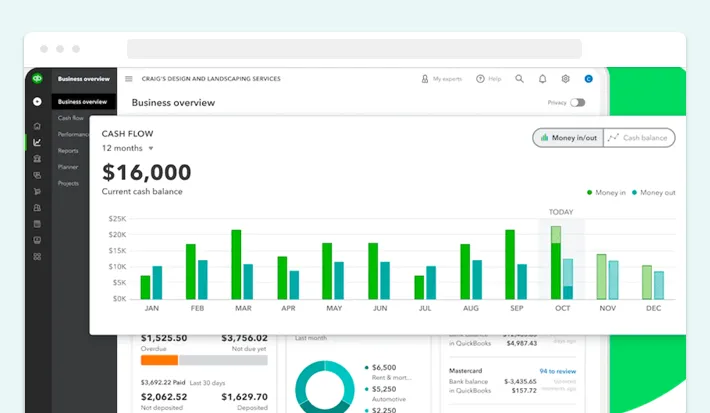
Task: Click the $4,987.43 in QuickBooks value
Action: pos(522,343)
